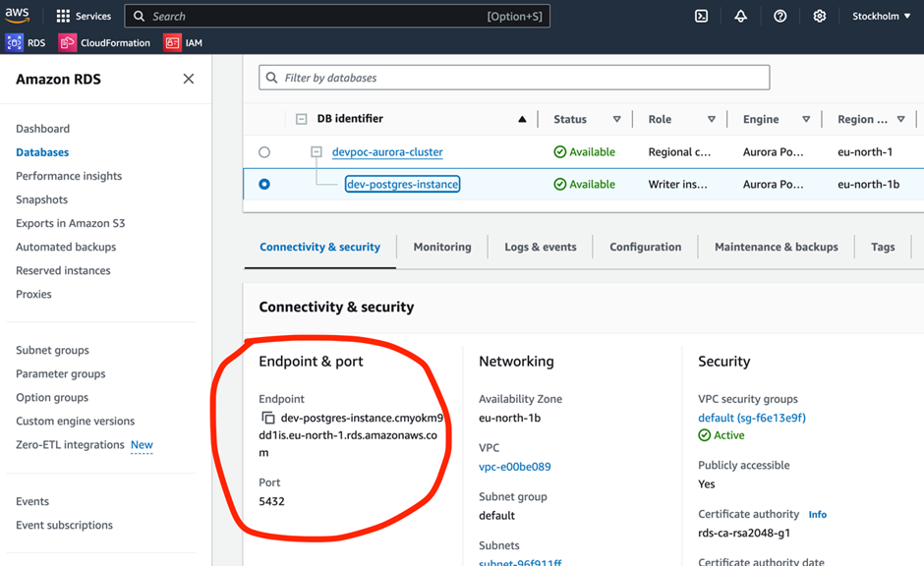Open the Engine column sort dropdown
Image resolution: width=924 pixels, height=566 pixels.
click(x=806, y=119)
